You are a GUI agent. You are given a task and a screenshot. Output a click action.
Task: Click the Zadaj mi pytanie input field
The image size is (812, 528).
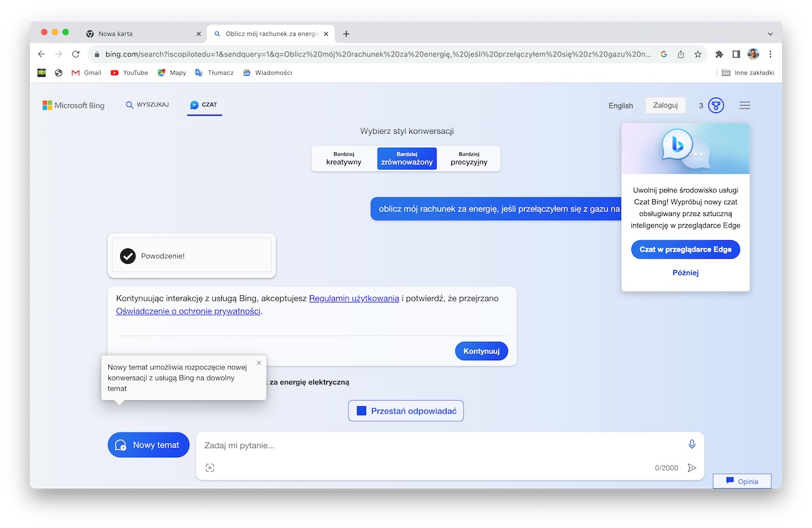(440, 445)
